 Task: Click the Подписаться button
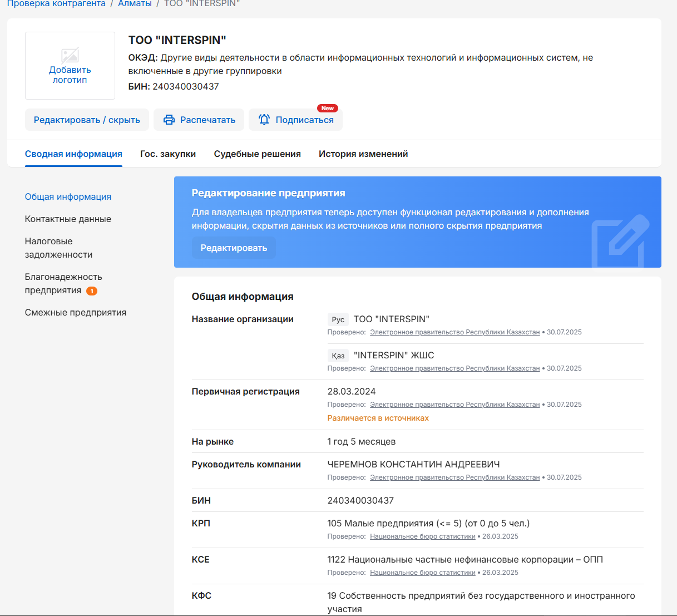(304, 120)
